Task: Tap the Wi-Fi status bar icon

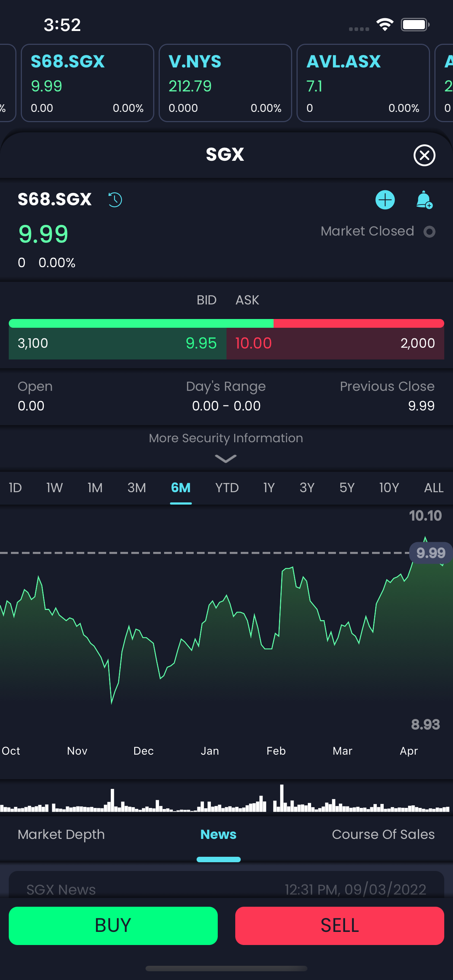Action: (385, 25)
